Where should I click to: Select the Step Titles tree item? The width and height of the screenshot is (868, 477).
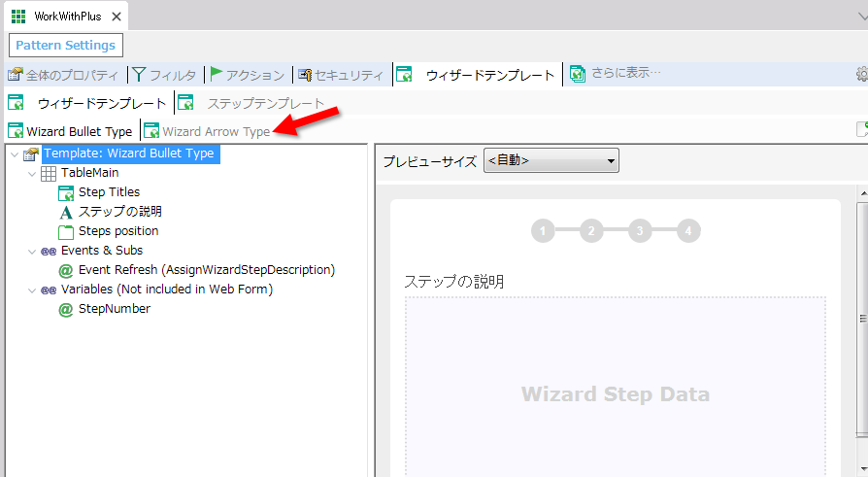[109, 192]
